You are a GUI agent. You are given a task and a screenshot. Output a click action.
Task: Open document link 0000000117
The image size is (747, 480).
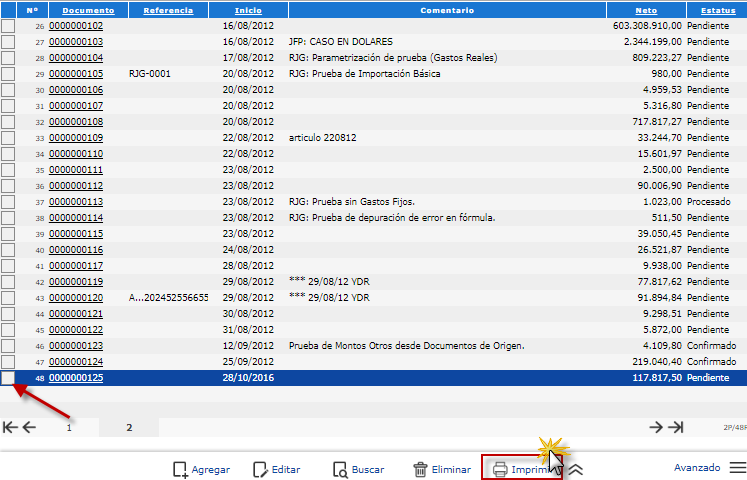point(76,266)
